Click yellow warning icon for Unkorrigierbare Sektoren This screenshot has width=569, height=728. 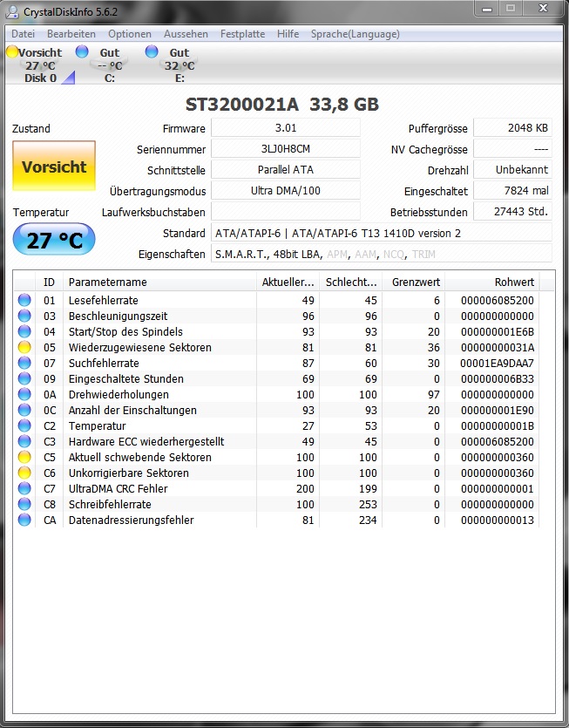tap(24, 473)
